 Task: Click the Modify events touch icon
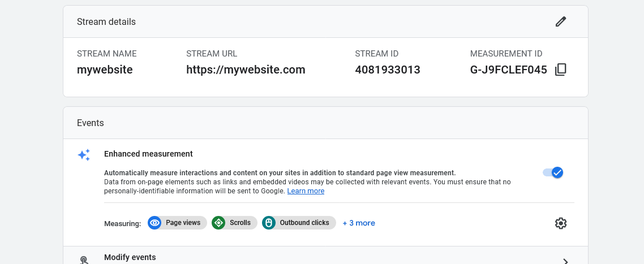[84, 260]
